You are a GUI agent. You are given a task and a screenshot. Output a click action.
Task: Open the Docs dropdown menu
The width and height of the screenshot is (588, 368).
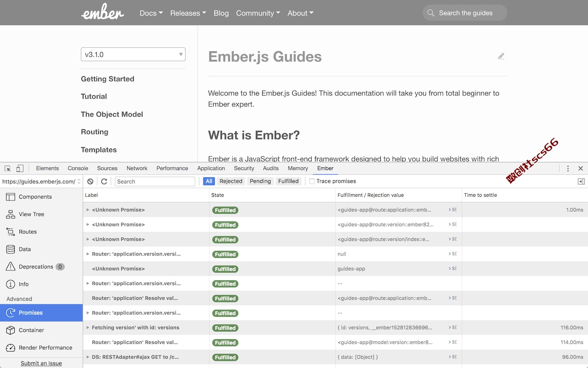pyautogui.click(x=151, y=13)
